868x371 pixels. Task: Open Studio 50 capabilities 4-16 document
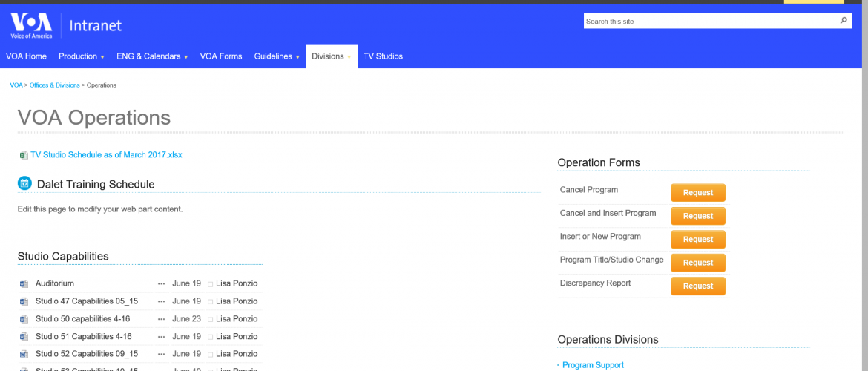pyautogui.click(x=83, y=319)
